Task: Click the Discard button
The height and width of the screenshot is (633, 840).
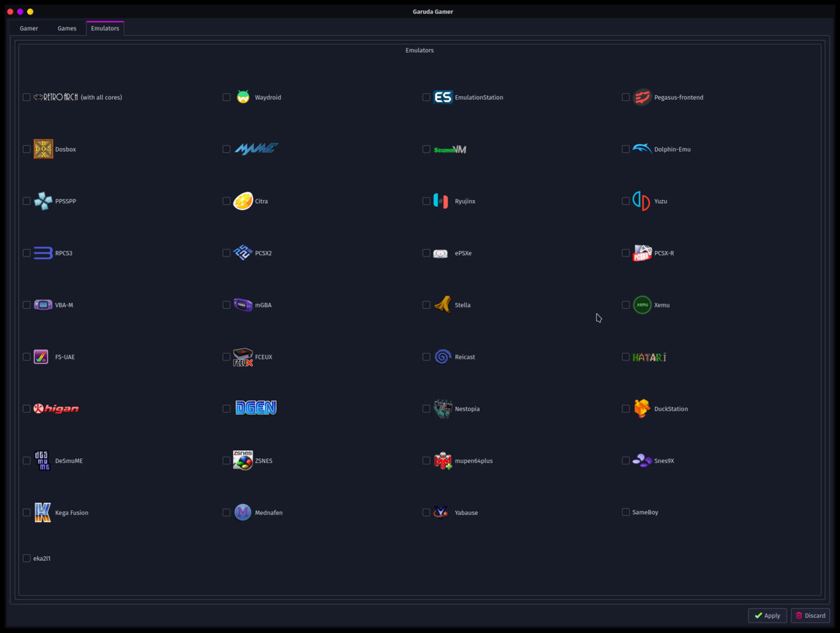Action: [x=810, y=615]
